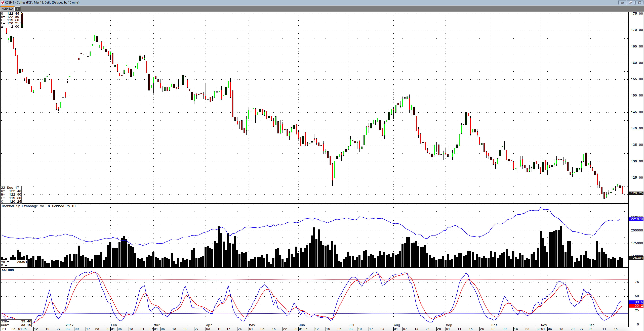Click the 130.00 price axis label
Viewport: 644px width, 331px height.
637,161
